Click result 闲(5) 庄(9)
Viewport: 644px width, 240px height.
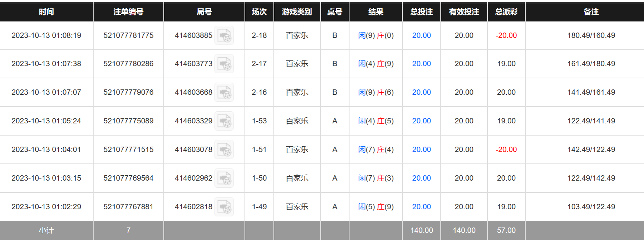pos(376,207)
